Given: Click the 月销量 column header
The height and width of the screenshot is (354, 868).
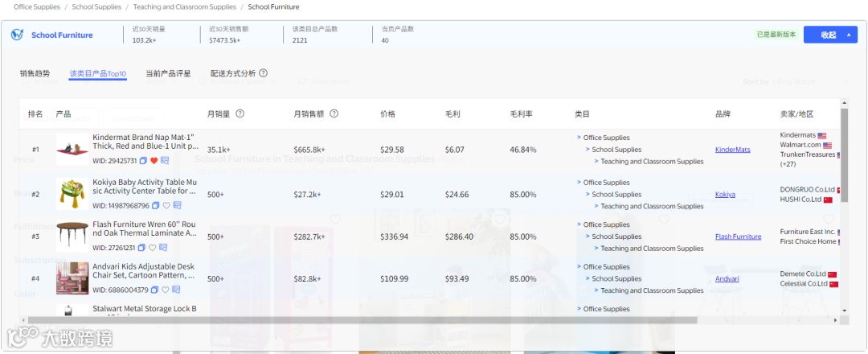Looking at the screenshot, I should tap(218, 114).
